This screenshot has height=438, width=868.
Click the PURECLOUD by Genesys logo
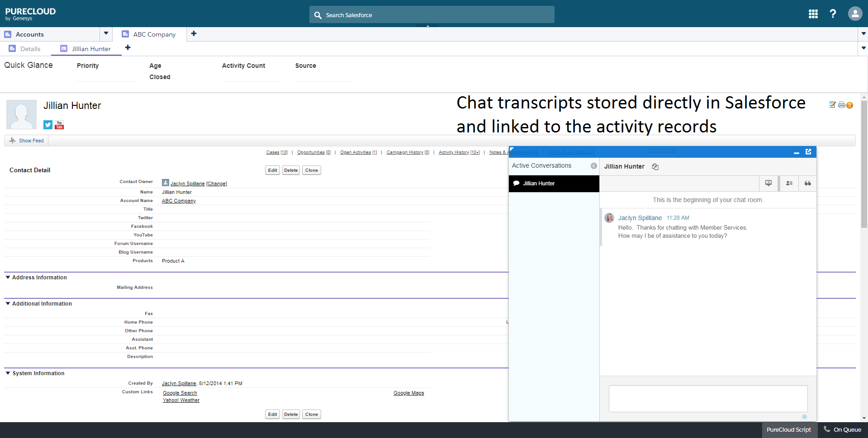(30, 14)
